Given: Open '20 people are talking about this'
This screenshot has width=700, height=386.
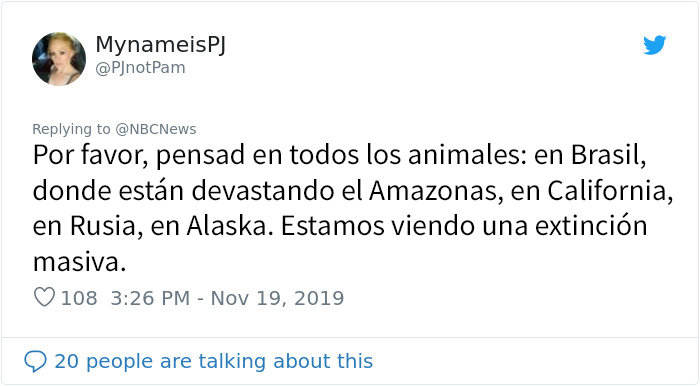Looking at the screenshot, I should click(x=213, y=361).
